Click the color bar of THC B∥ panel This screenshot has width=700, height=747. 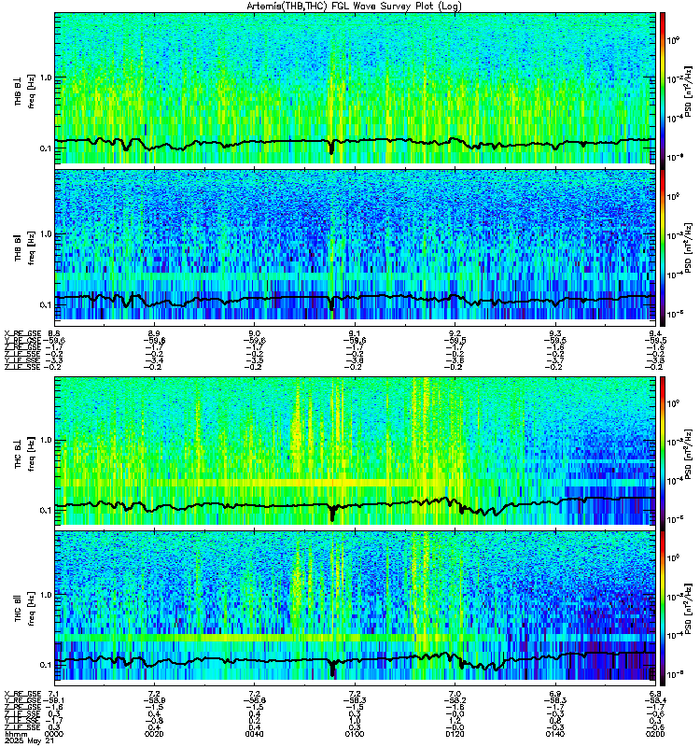coord(663,608)
